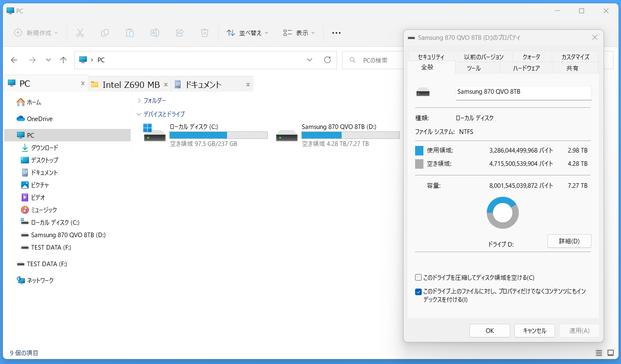621x364 pixels.
Task: Open the 新規作成 dropdown
Action: [36, 33]
